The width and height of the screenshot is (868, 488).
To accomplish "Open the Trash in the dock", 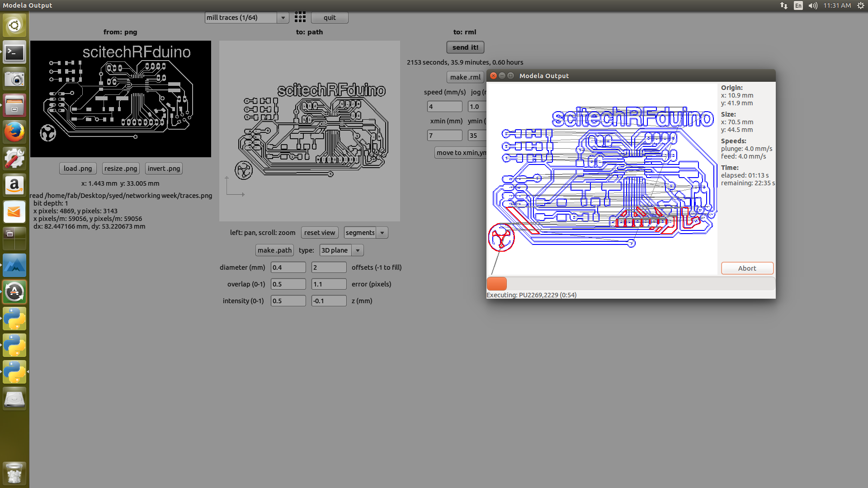I will (14, 473).
